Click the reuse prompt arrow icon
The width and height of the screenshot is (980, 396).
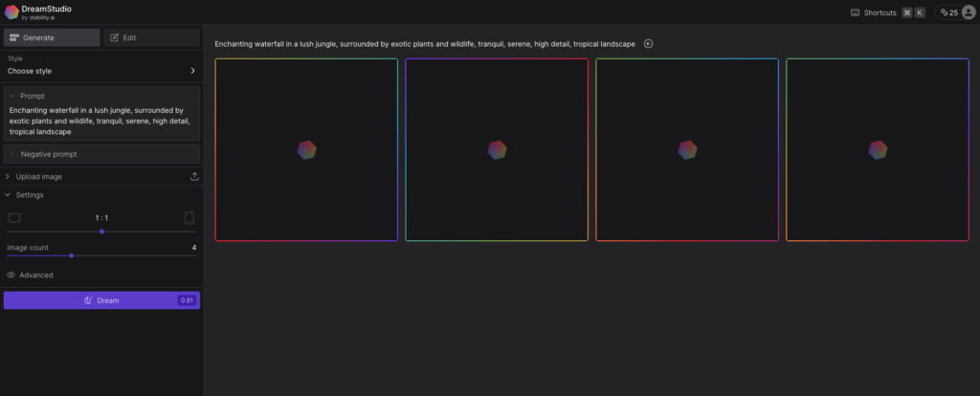point(649,44)
